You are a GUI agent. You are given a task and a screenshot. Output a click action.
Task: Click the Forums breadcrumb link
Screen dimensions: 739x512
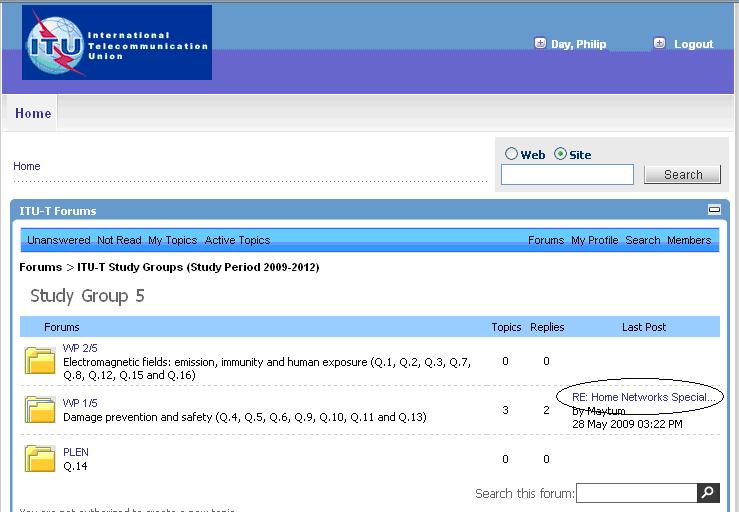pyautogui.click(x=41, y=267)
